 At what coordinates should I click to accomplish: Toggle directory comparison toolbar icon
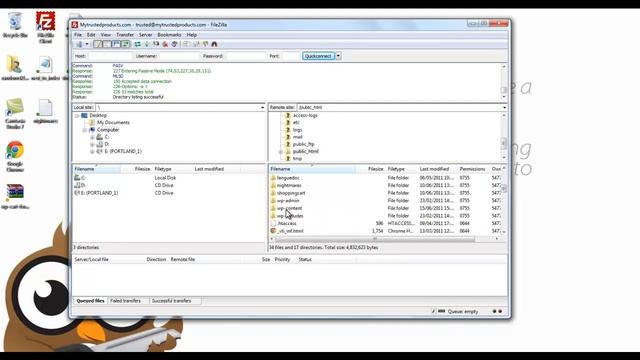tap(196, 44)
